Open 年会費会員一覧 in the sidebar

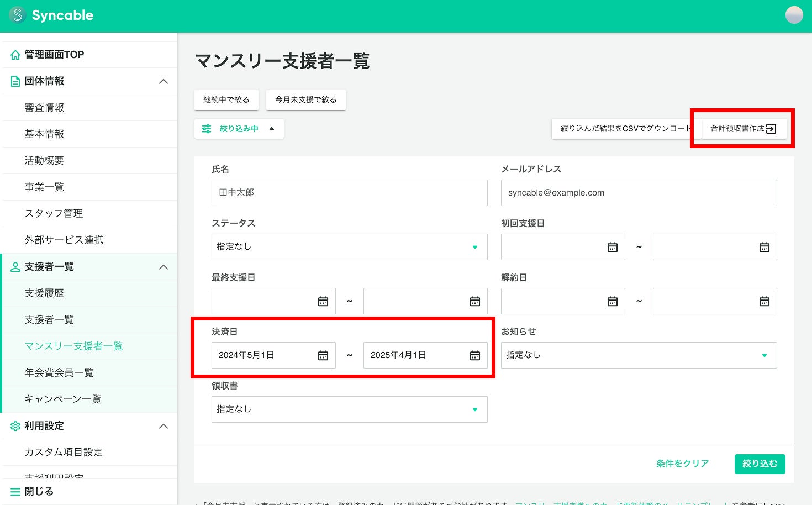pyautogui.click(x=59, y=373)
